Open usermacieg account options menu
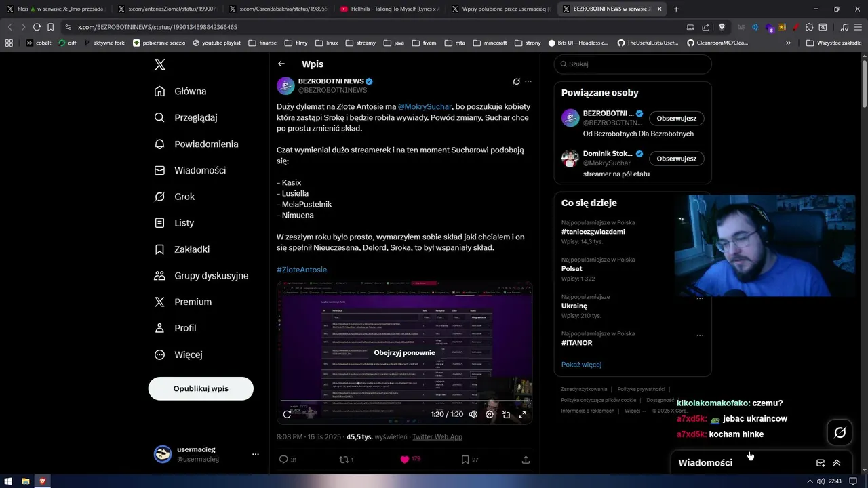This screenshot has height=488, width=868. pyautogui.click(x=256, y=454)
